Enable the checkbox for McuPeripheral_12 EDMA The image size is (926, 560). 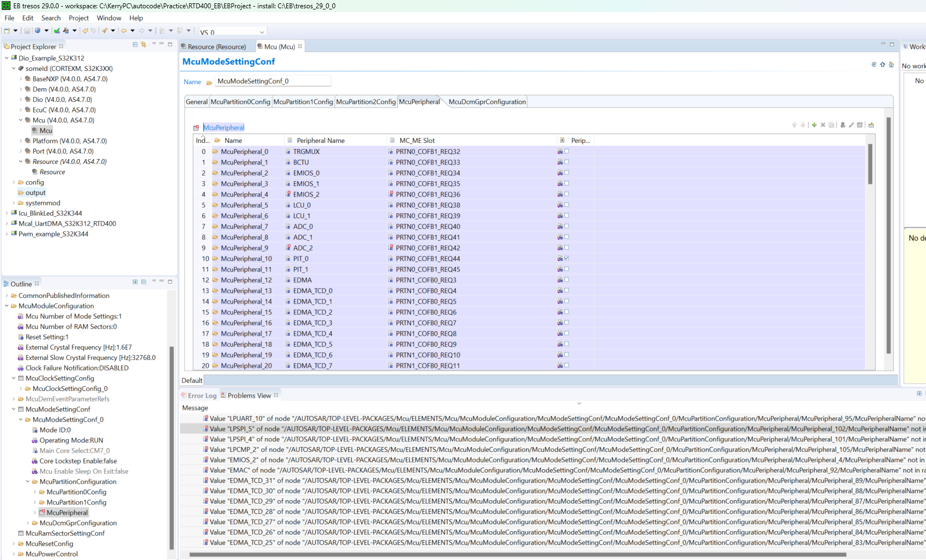[567, 280]
